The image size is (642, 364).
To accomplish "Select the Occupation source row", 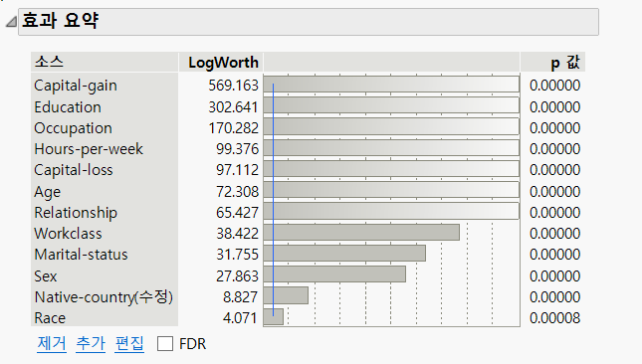I will 105,128.
